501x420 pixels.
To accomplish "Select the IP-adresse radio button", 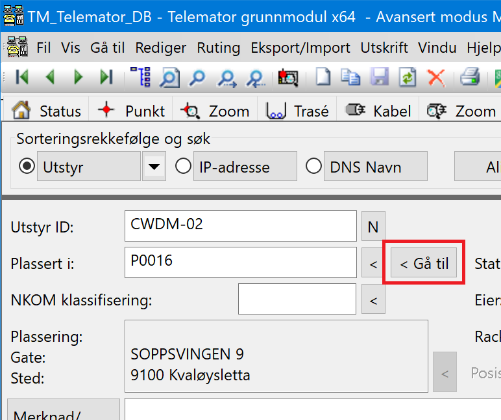I will coord(183,166).
